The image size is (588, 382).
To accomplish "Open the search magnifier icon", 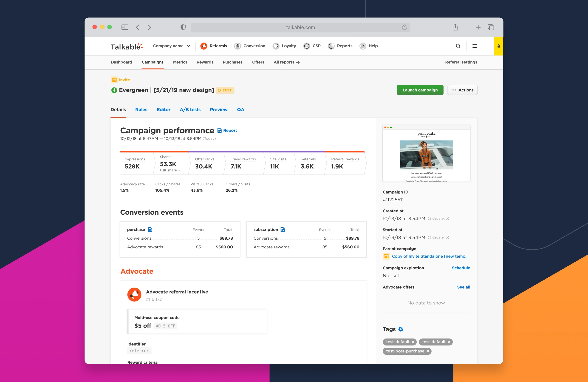I will pos(458,46).
